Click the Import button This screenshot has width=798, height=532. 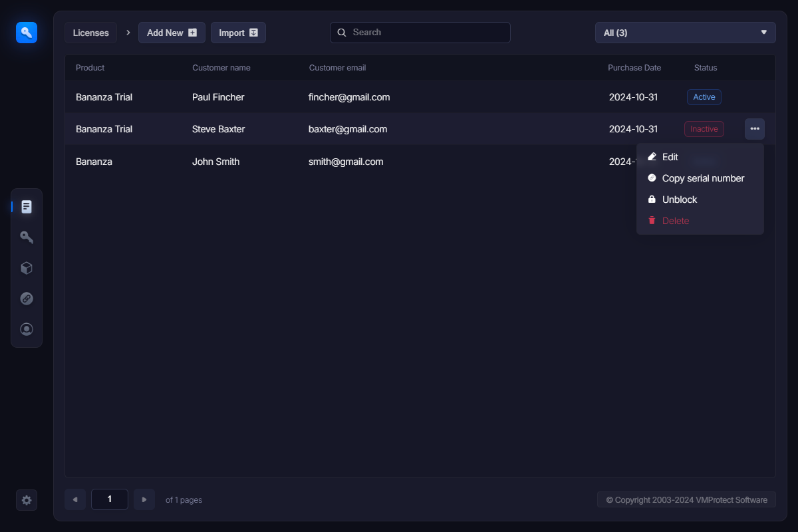238,33
